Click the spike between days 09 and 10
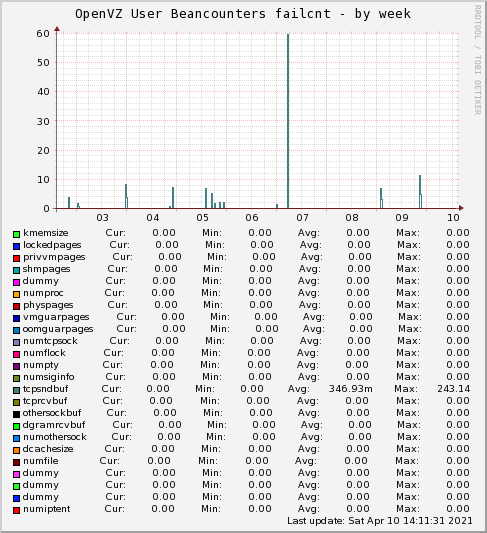 click(420, 191)
